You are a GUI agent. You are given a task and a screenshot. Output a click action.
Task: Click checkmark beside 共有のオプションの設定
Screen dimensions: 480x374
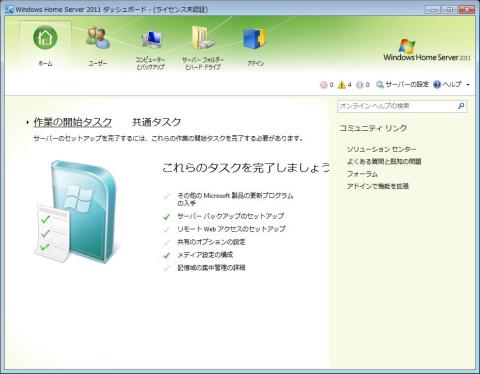[167, 243]
